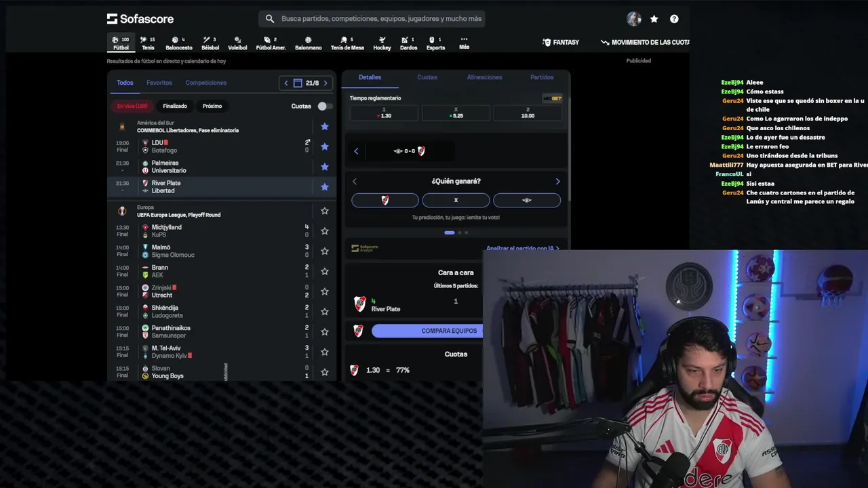The width and height of the screenshot is (868, 488).
Task: Click previous arrow beside 0-0 score
Action: coord(356,151)
